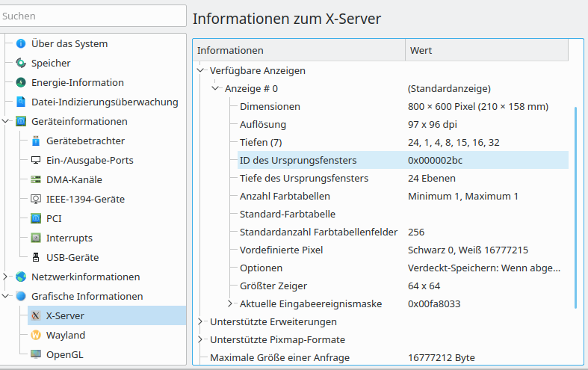
Task: Click the Ein-/Ausgabe-Ports monitor icon
Action: 36,160
